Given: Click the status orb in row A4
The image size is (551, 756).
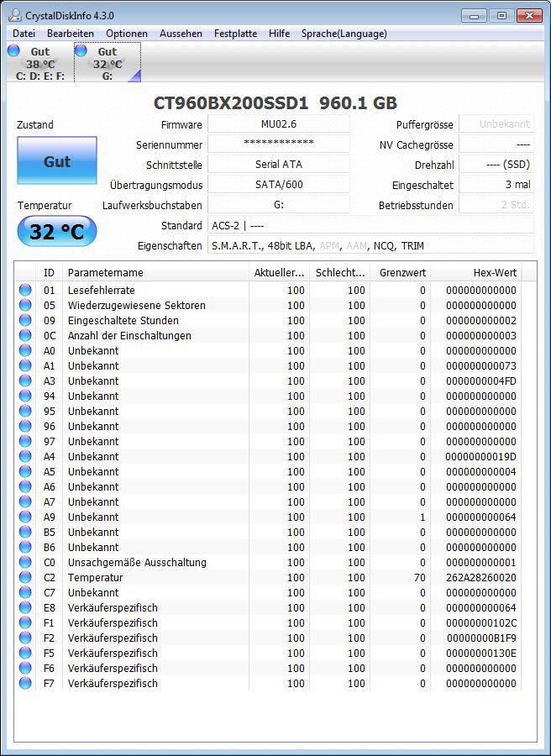Looking at the screenshot, I should click(x=25, y=456).
